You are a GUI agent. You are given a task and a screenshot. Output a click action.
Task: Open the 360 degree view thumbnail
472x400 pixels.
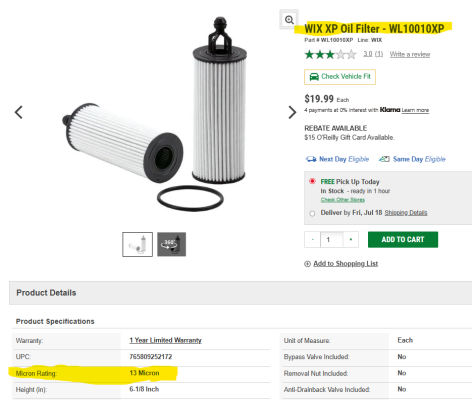171,244
